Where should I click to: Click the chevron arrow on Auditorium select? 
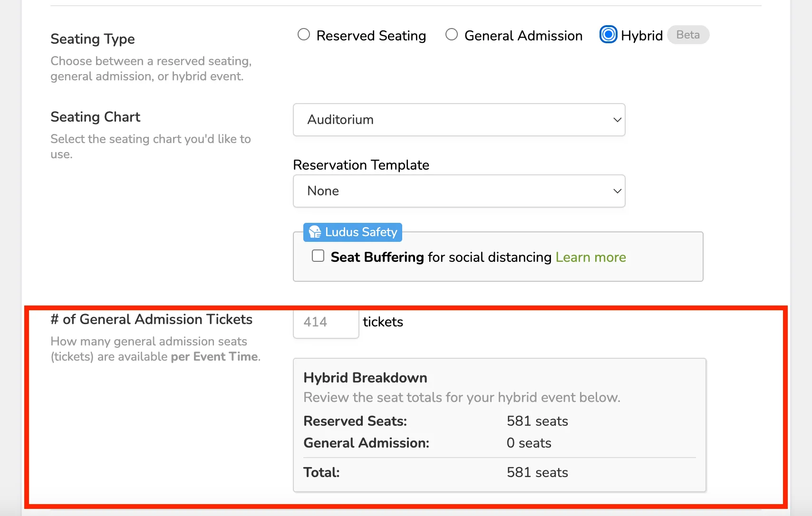617,120
